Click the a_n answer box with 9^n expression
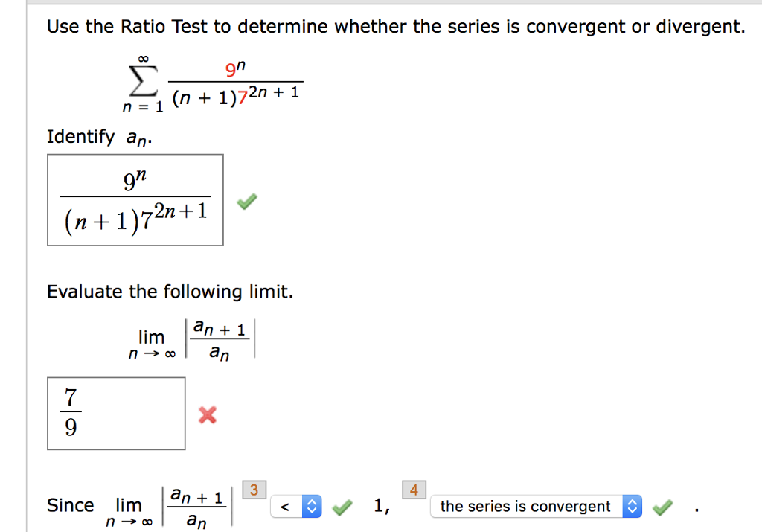This screenshot has height=532, width=762. (x=135, y=199)
